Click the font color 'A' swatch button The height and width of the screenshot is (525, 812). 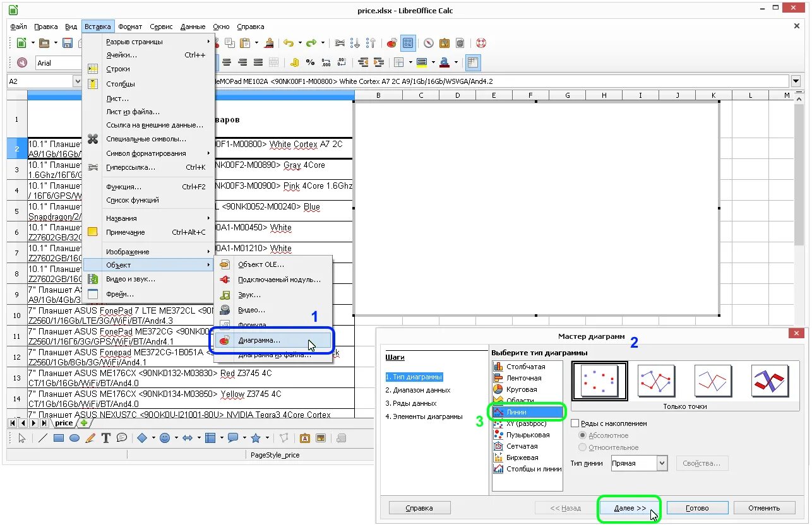click(444, 62)
